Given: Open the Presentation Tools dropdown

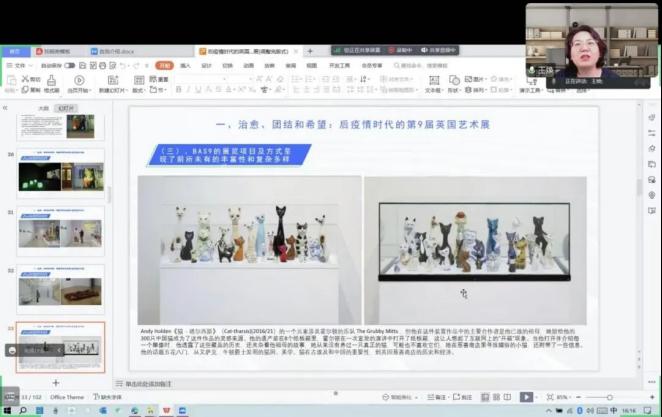Looking at the screenshot, I should (x=530, y=90).
